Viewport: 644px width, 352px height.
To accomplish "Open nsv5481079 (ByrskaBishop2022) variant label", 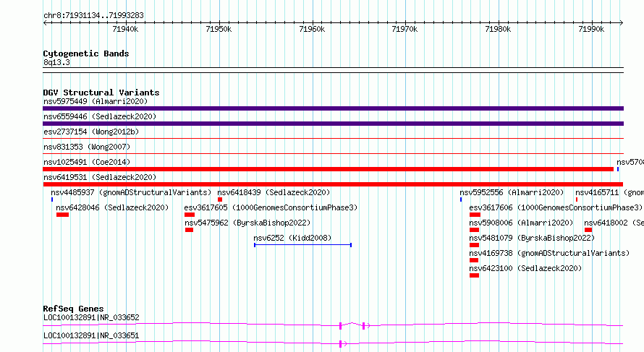I will pos(532,238).
